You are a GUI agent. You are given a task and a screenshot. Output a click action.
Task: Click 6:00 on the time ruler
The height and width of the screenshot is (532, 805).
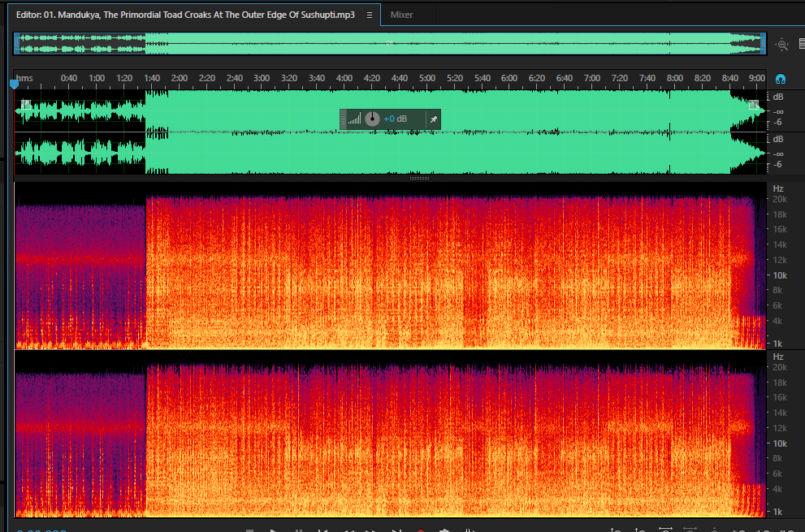[x=509, y=78]
